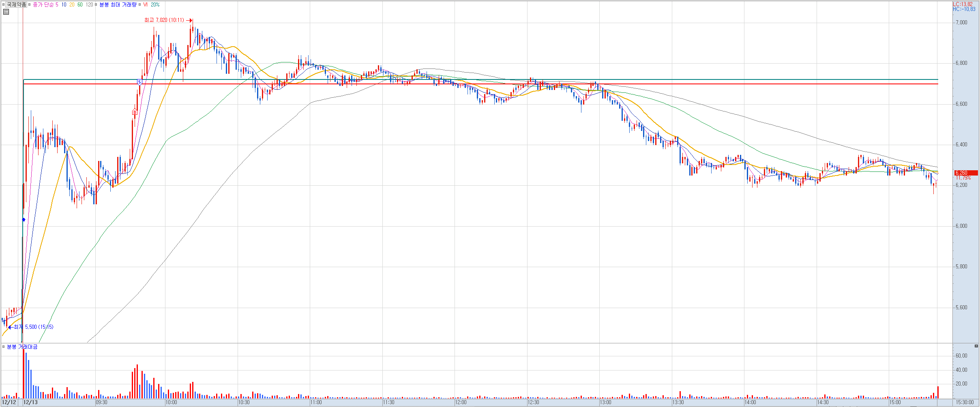Click the 12:30 time axis label
The image size is (980, 407).
tap(533, 403)
